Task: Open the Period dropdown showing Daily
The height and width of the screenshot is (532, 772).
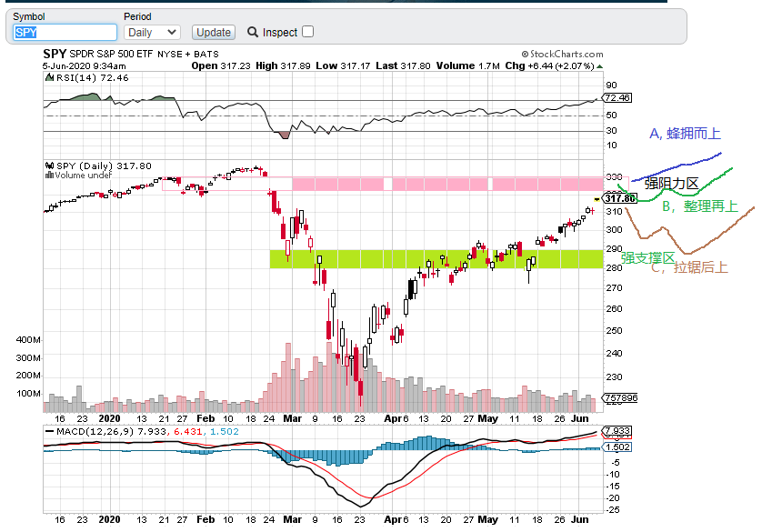Action: coord(152,33)
